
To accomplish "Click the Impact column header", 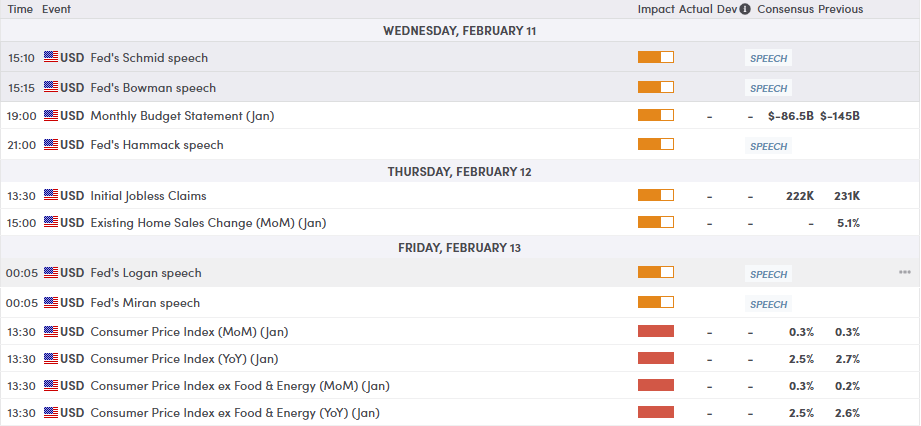I will point(656,9).
